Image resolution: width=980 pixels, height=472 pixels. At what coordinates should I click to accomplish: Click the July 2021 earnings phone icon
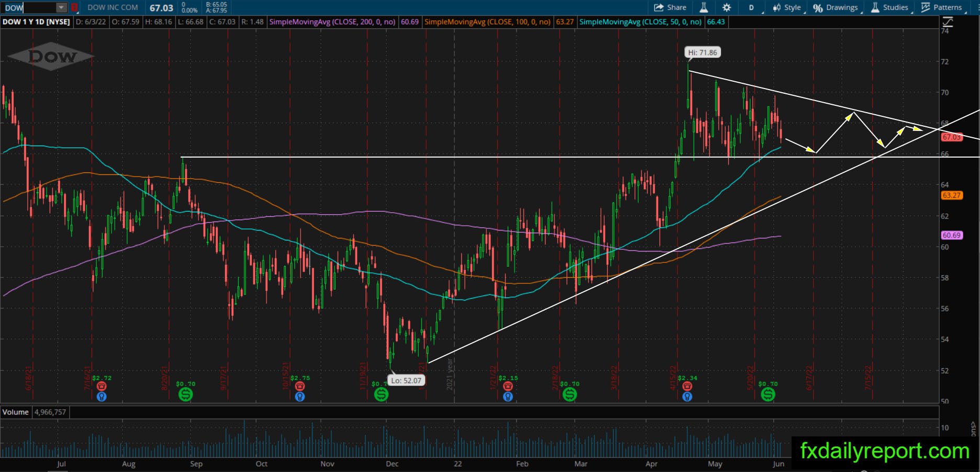coord(102,387)
